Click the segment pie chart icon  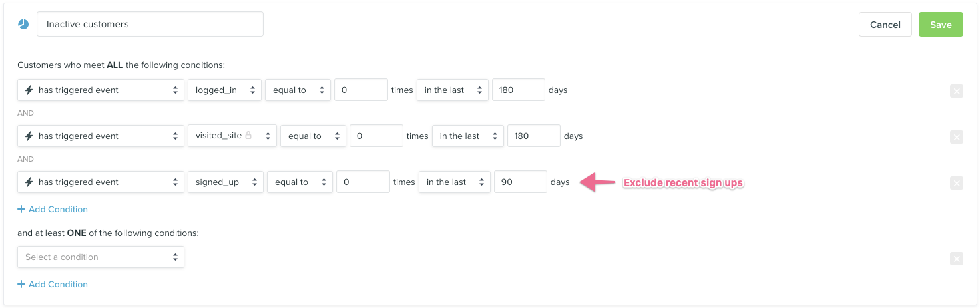(x=23, y=24)
